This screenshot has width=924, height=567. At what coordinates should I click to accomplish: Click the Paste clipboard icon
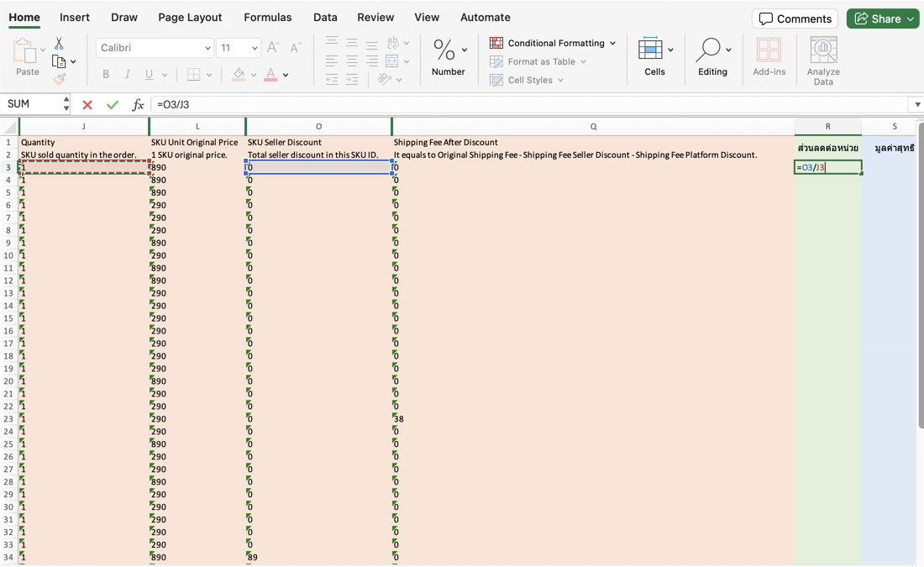pyautogui.click(x=24, y=50)
